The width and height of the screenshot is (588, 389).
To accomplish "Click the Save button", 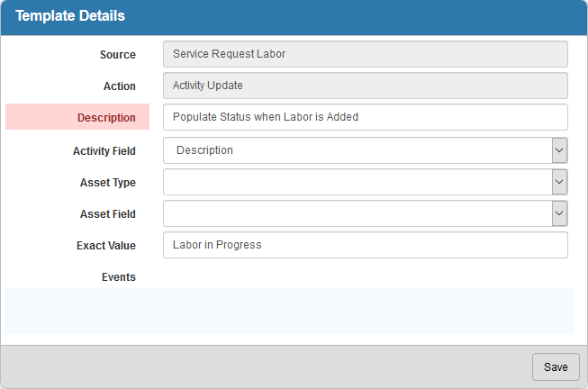I will [556, 366].
